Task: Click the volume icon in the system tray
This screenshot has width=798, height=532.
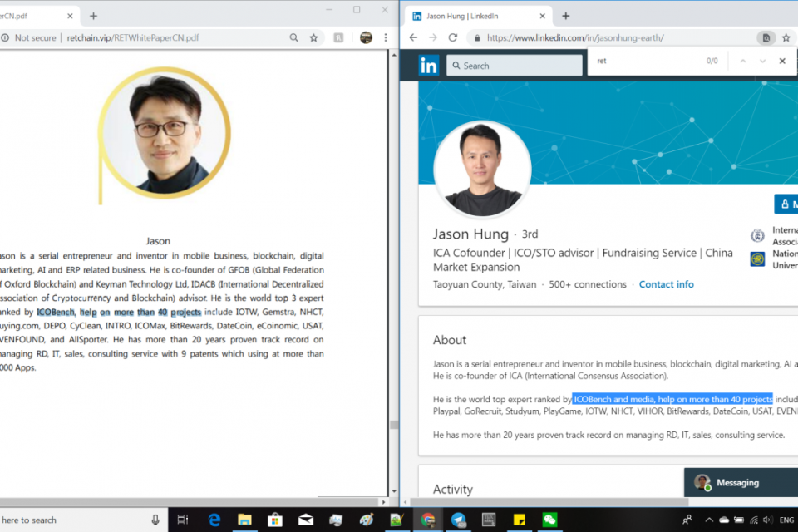Action: [768, 520]
